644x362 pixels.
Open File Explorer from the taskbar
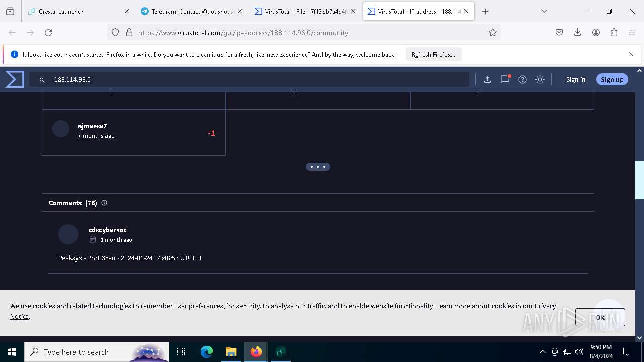click(x=231, y=352)
